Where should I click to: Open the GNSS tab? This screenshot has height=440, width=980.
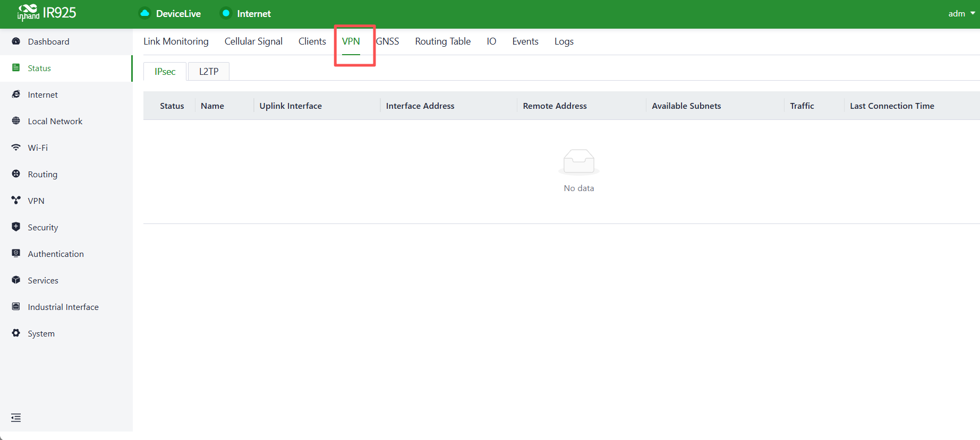coord(388,41)
